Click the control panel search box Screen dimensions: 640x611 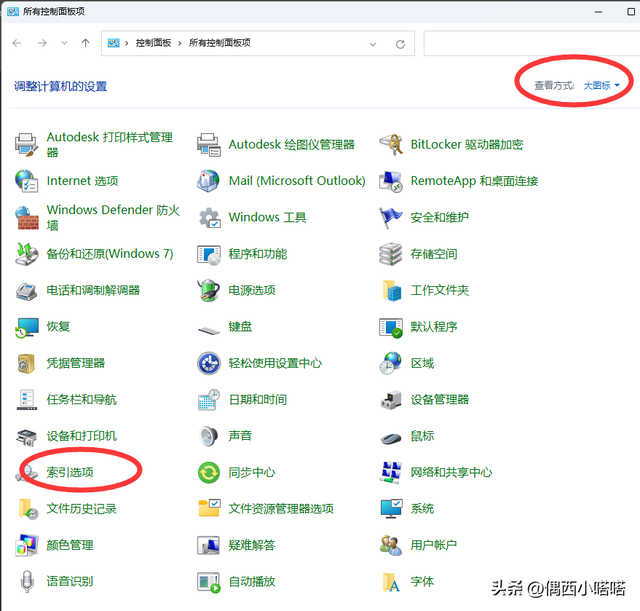532,43
